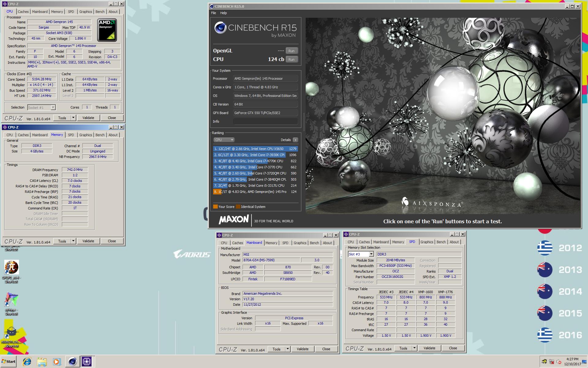The width and height of the screenshot is (588, 368).
Task: Click the Processor name field in Cinebench
Action: [265, 79]
